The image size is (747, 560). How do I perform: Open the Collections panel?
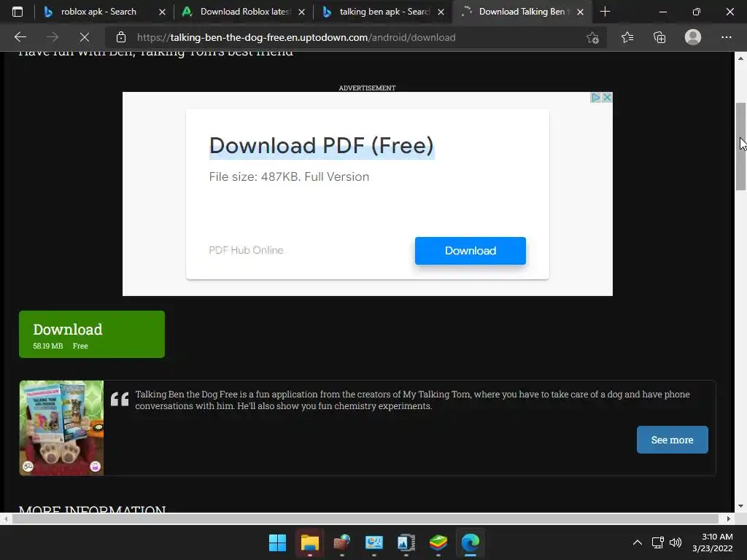click(659, 37)
